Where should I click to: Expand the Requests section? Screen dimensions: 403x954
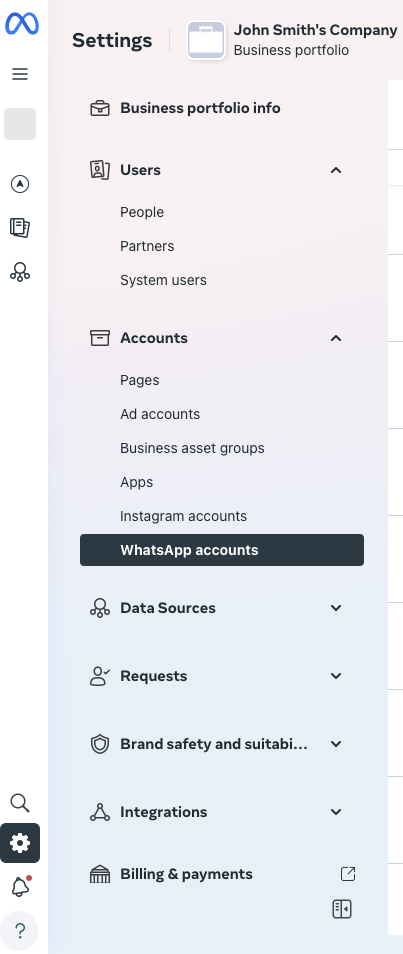(x=336, y=676)
